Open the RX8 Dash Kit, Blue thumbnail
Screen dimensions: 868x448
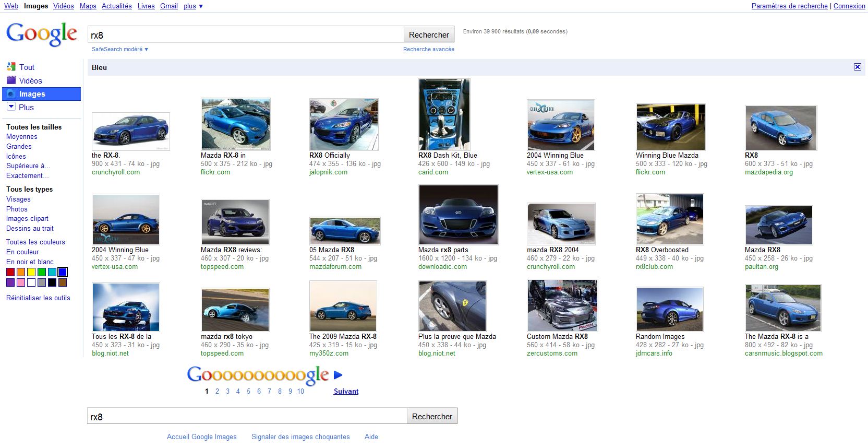(x=444, y=114)
